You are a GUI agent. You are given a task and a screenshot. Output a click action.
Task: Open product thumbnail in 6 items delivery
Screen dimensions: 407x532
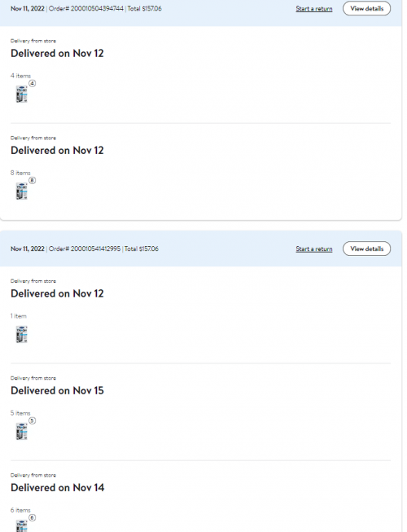click(x=22, y=525)
